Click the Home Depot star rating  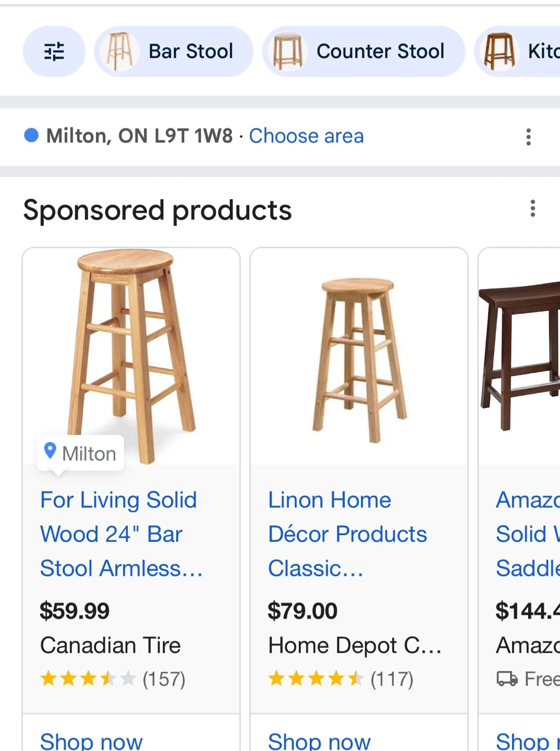click(x=315, y=679)
